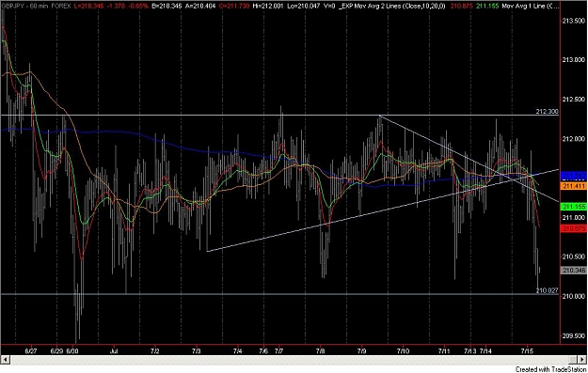Click the 210.500 price axis label

[574, 256]
